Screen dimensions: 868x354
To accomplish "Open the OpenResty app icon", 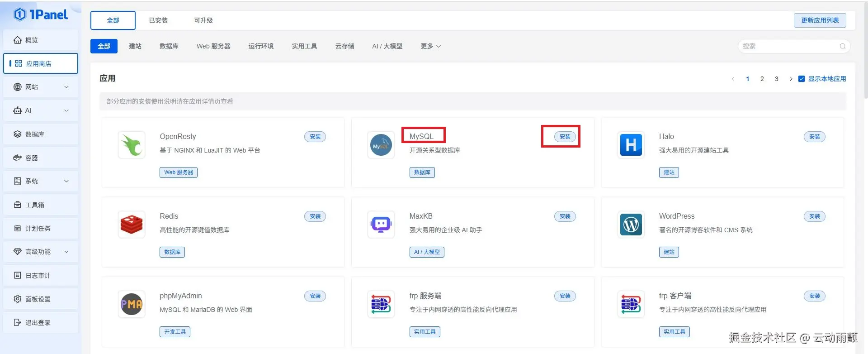I will click(132, 145).
